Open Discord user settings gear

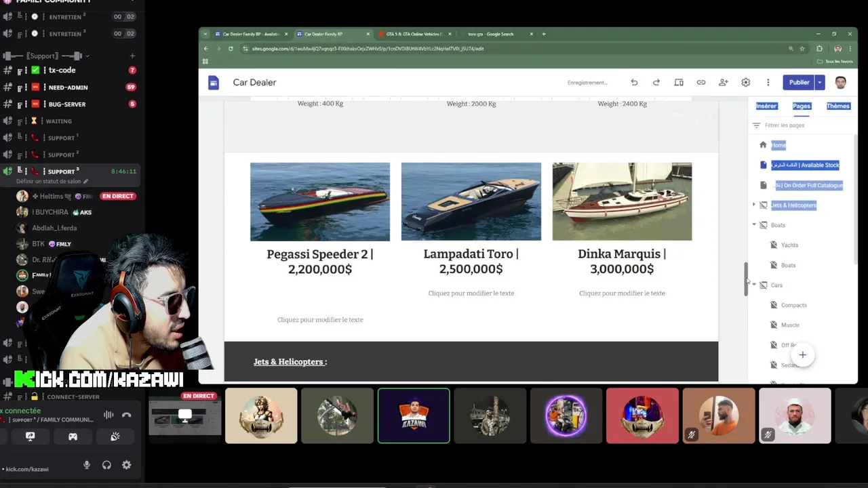point(126,465)
